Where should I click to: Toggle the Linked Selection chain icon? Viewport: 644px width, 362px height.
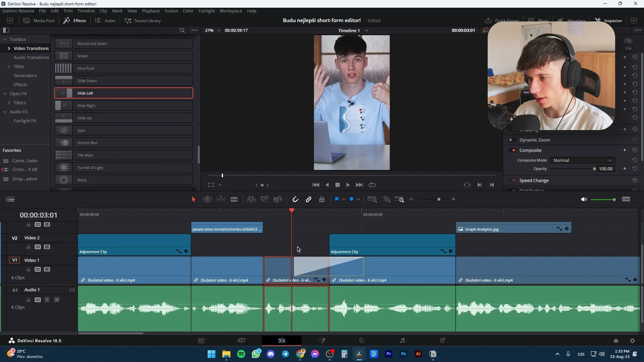pyautogui.click(x=309, y=199)
